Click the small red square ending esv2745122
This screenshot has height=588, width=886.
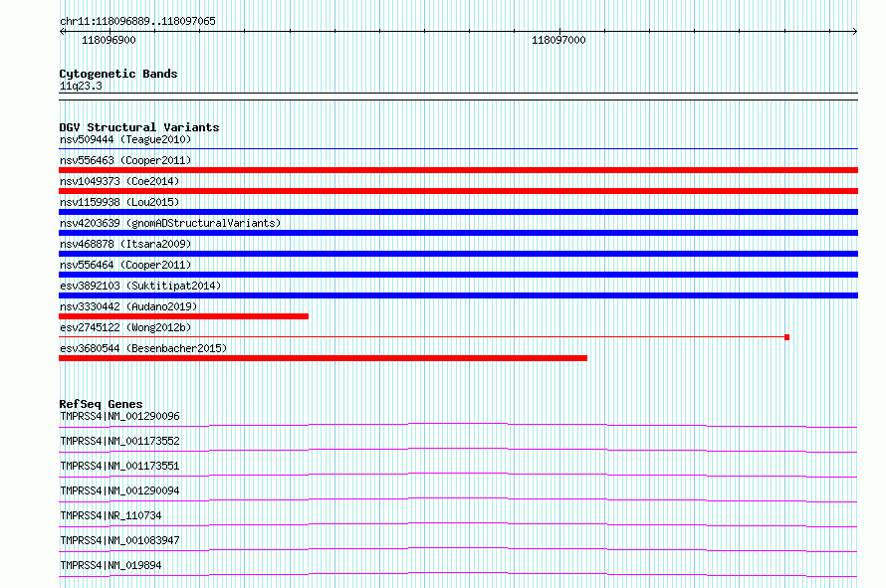pyautogui.click(x=786, y=337)
